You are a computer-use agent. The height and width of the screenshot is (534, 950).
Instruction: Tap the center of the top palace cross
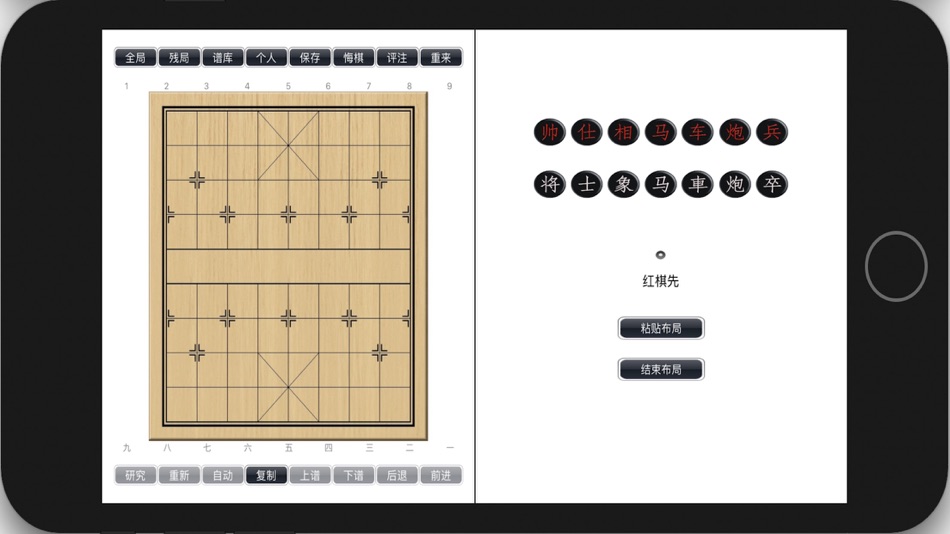click(288, 145)
